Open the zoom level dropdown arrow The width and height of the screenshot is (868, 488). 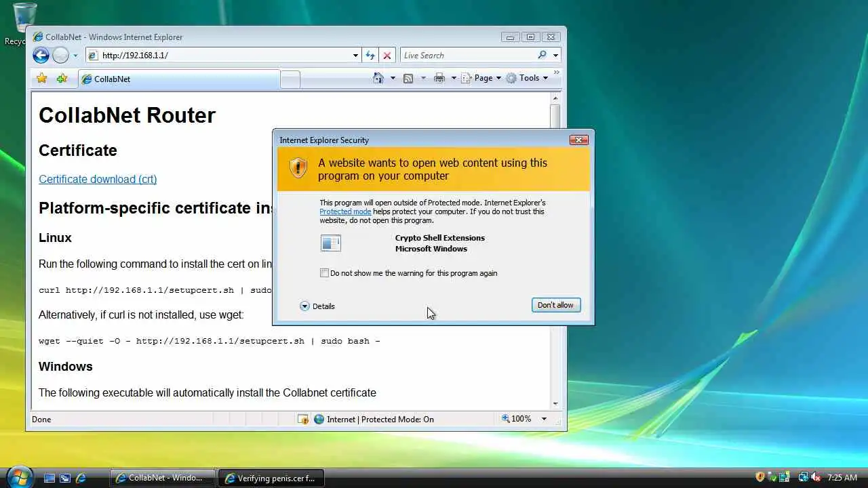tap(543, 419)
